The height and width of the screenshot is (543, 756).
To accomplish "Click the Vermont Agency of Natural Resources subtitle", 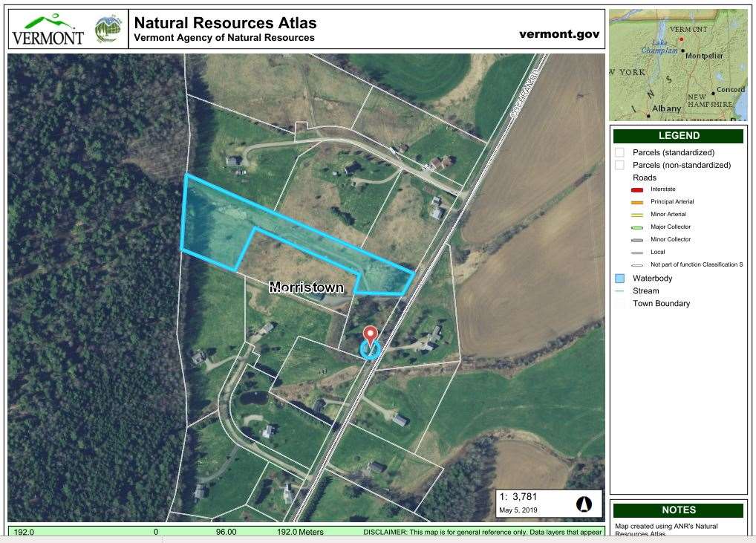I will click(x=224, y=38).
